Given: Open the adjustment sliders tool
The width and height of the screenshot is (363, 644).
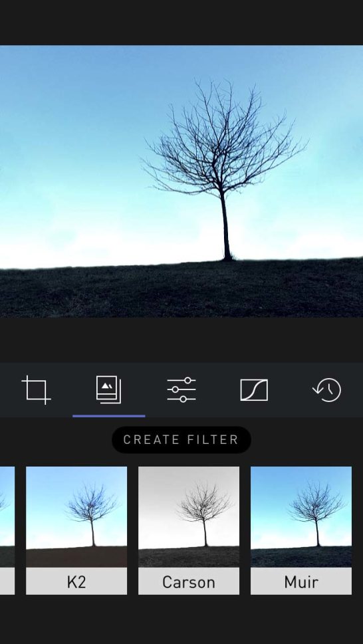Looking at the screenshot, I should [181, 389].
